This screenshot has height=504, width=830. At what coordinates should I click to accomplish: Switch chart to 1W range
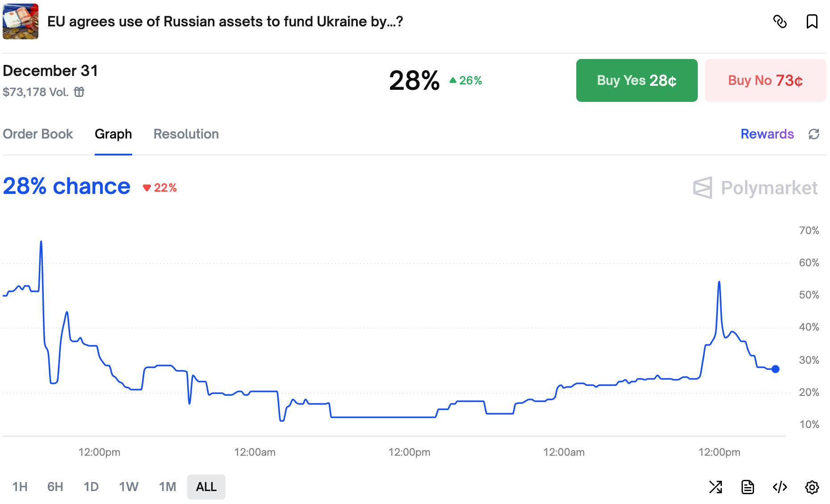(x=129, y=487)
